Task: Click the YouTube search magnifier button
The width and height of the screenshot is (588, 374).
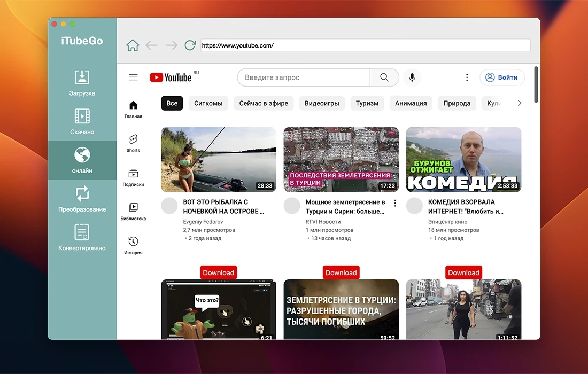Action: tap(384, 77)
